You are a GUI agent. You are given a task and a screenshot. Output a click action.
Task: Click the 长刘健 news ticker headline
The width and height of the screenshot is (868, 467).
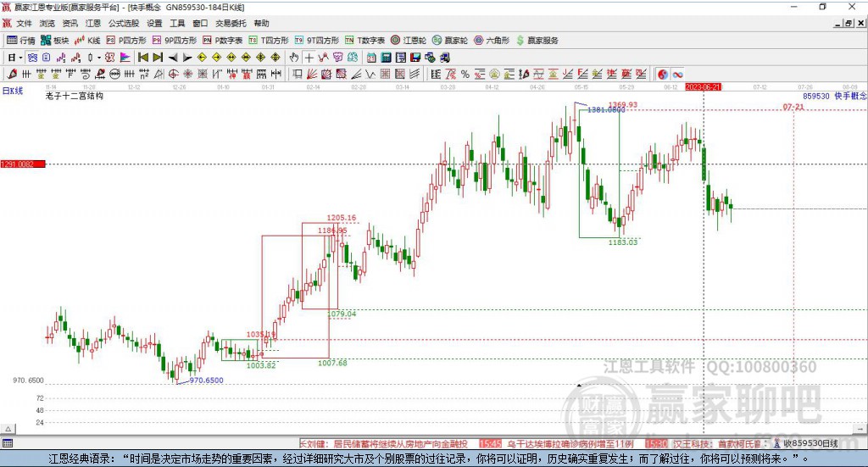coord(383,444)
